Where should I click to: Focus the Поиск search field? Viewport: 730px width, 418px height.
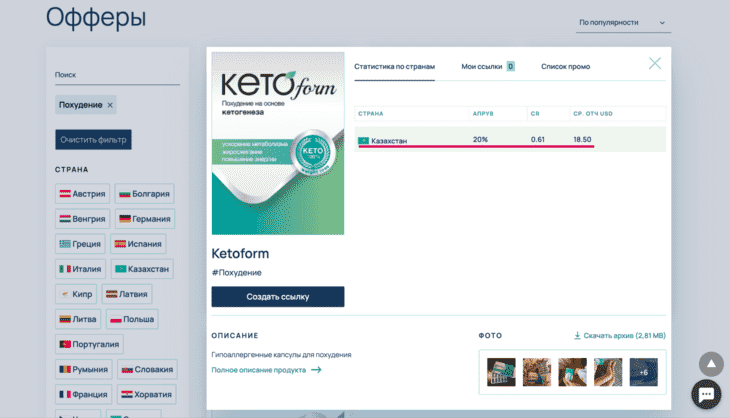(x=117, y=75)
